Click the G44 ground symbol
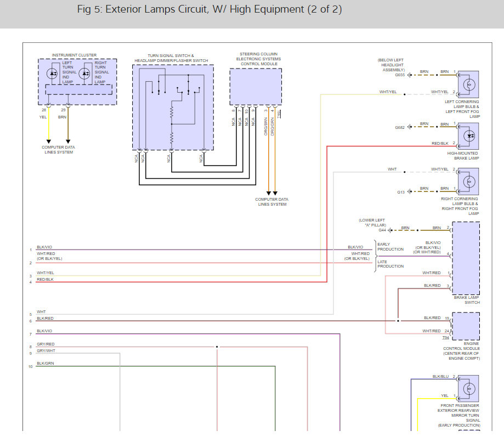This screenshot has width=504, height=442. click(390, 230)
